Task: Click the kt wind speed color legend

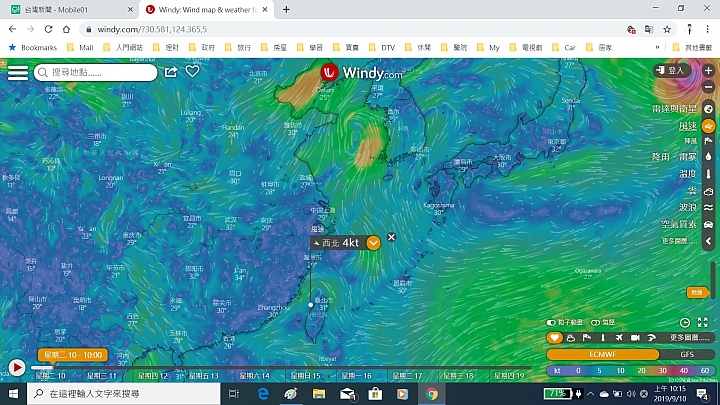Action: click(x=630, y=371)
